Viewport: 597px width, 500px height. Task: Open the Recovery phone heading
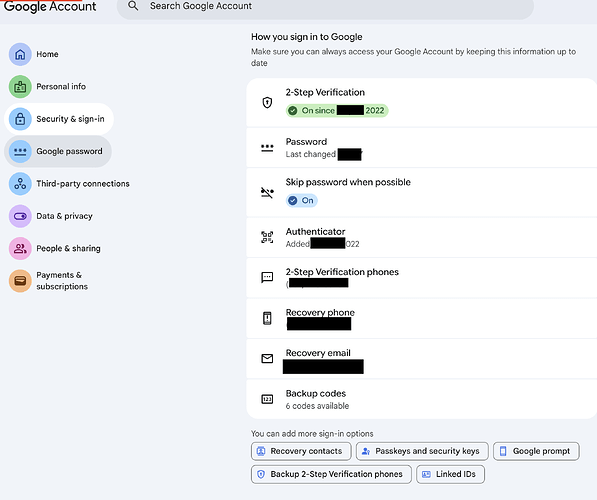pyautogui.click(x=320, y=312)
